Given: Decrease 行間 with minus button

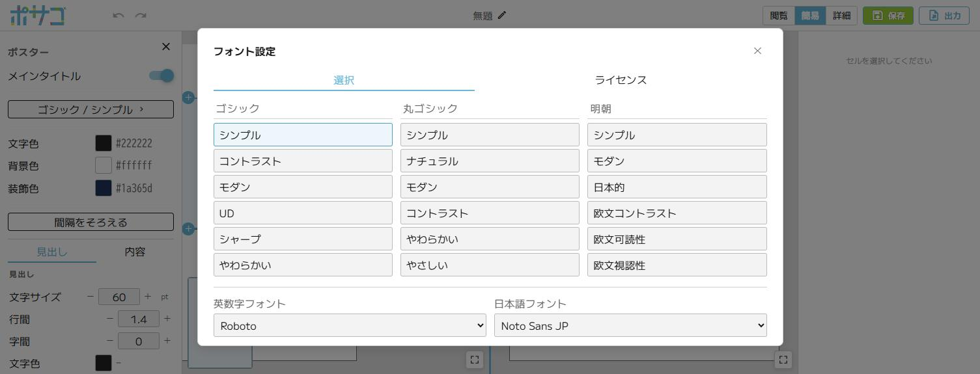Looking at the screenshot, I should (110, 319).
